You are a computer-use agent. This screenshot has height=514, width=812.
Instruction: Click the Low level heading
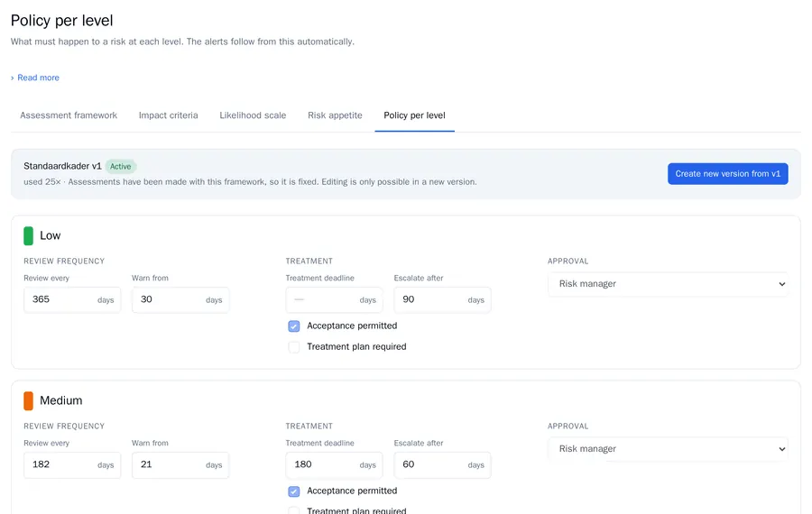(x=51, y=235)
